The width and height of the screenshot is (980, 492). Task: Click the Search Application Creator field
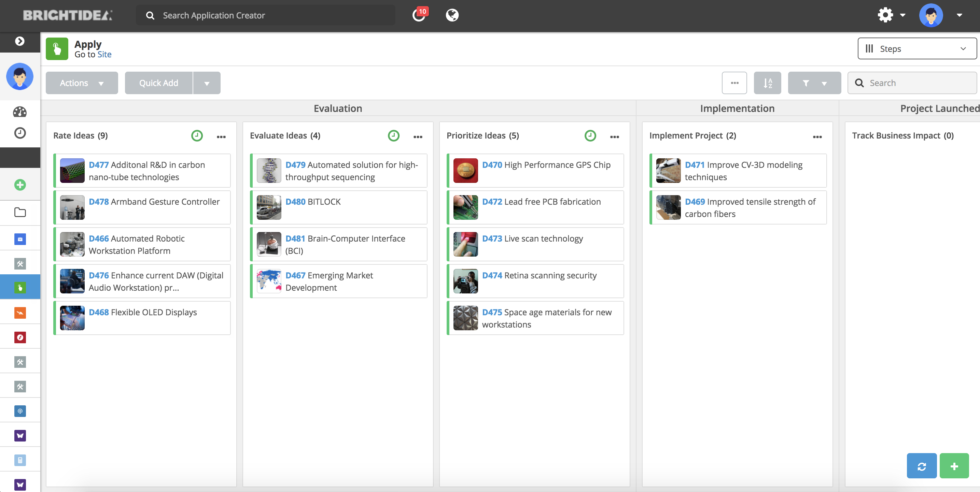266,15
